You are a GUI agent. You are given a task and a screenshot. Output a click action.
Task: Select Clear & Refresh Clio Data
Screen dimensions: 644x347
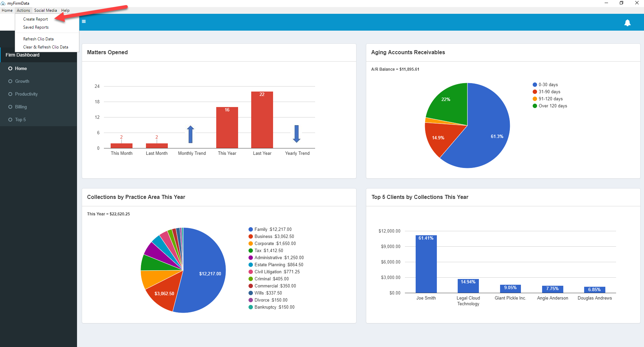click(x=46, y=47)
